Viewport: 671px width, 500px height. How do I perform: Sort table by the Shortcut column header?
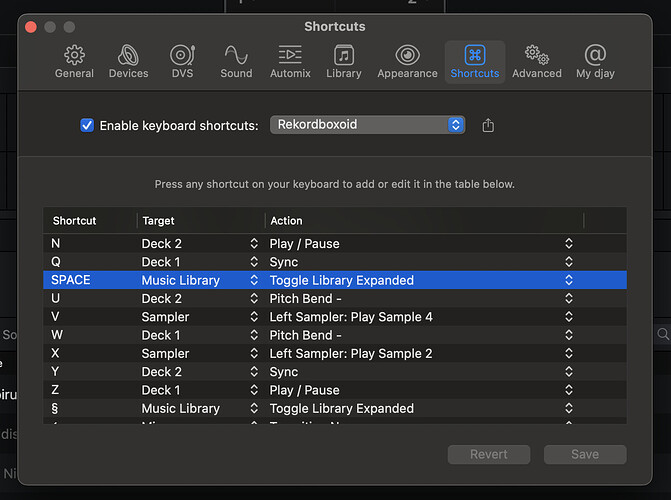click(90, 220)
